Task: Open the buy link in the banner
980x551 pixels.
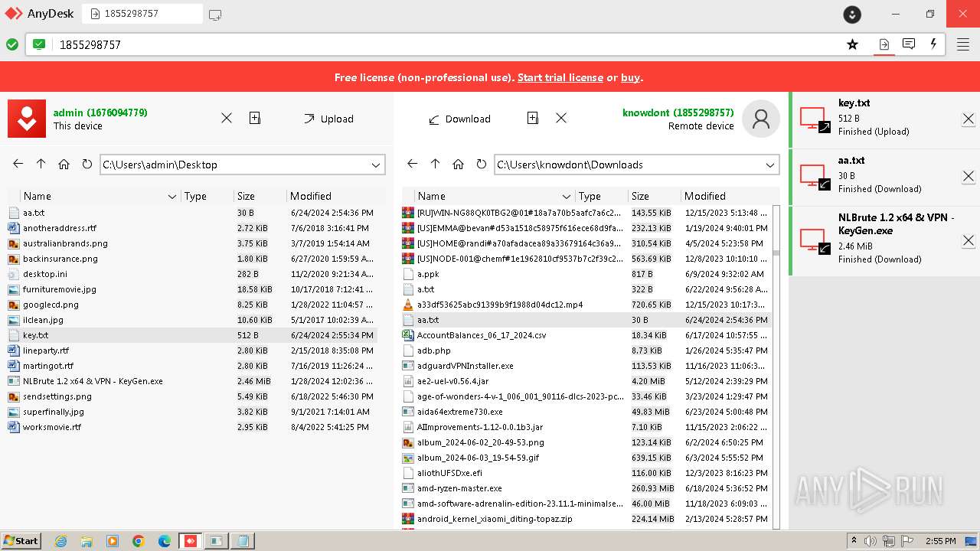Action: [630, 77]
